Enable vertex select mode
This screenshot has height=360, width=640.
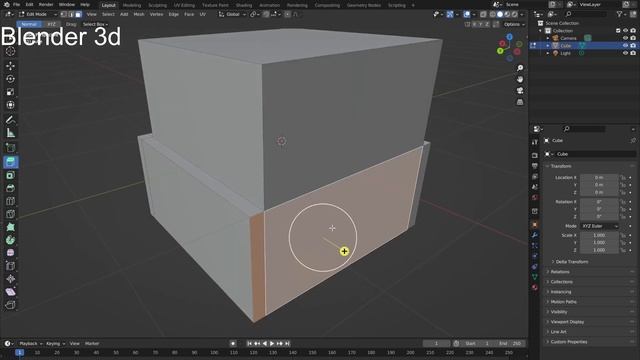click(x=64, y=14)
